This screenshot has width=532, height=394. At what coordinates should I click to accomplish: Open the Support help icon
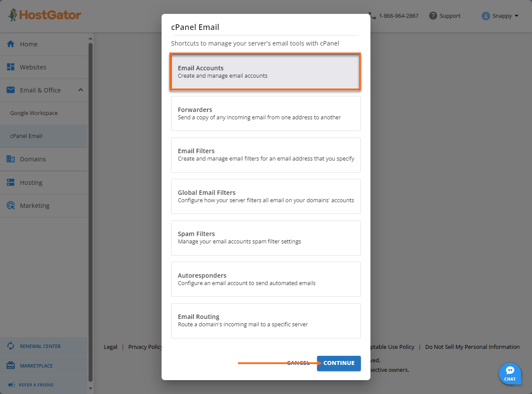click(x=433, y=16)
